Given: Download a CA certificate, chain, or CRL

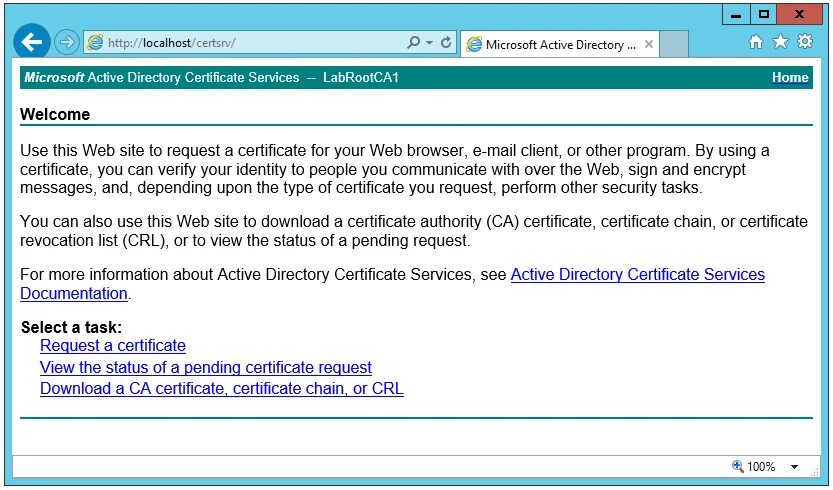Looking at the screenshot, I should tap(222, 388).
